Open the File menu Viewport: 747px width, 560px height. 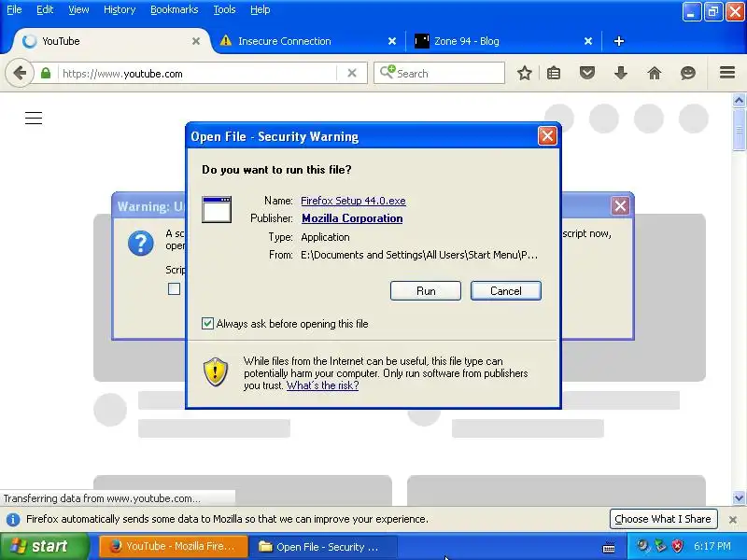(x=14, y=9)
